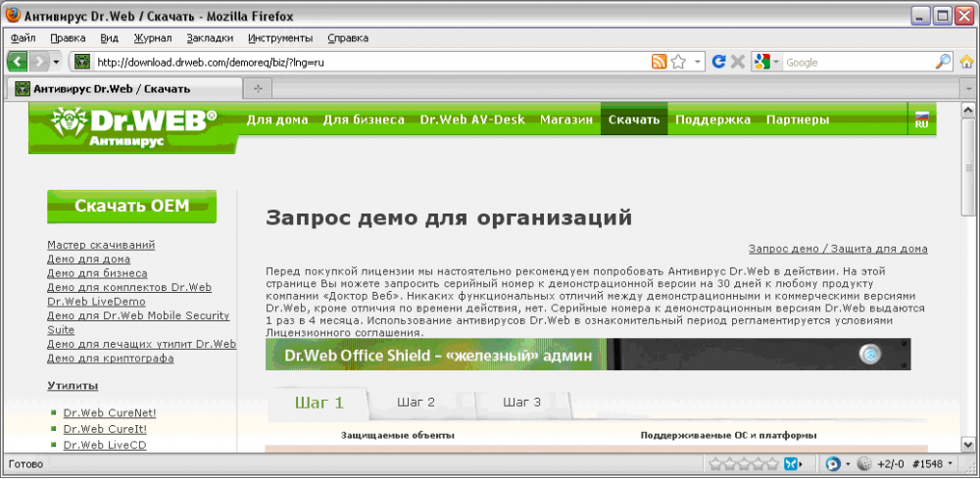
Task: Click the green Скачать OEM button
Action: click(x=132, y=206)
